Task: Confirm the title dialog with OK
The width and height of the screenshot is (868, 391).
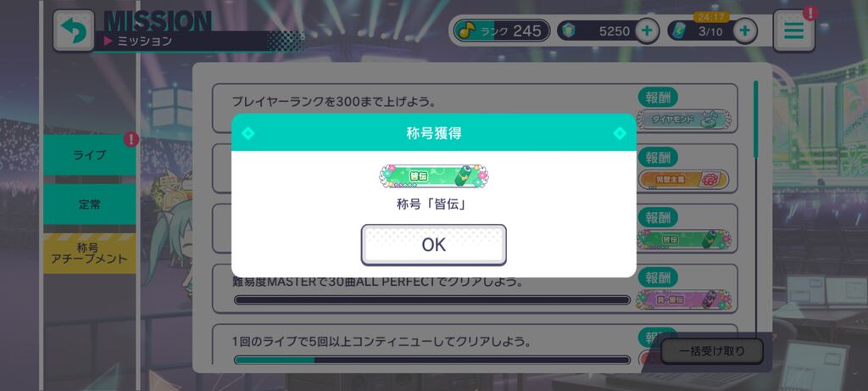Action: (x=433, y=245)
